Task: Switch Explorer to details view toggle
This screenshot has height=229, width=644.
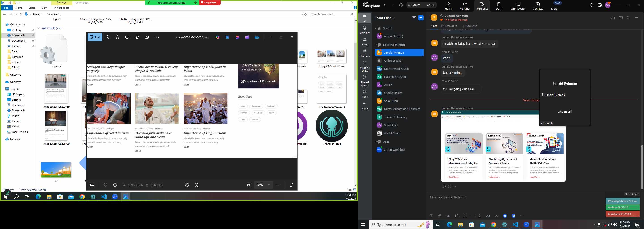Action: pos(350,190)
